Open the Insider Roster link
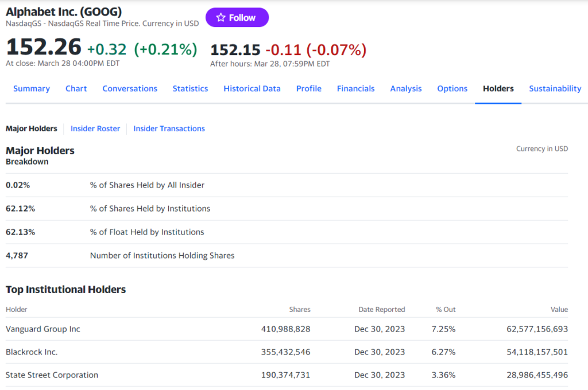This screenshot has height=390, width=588. (x=95, y=128)
